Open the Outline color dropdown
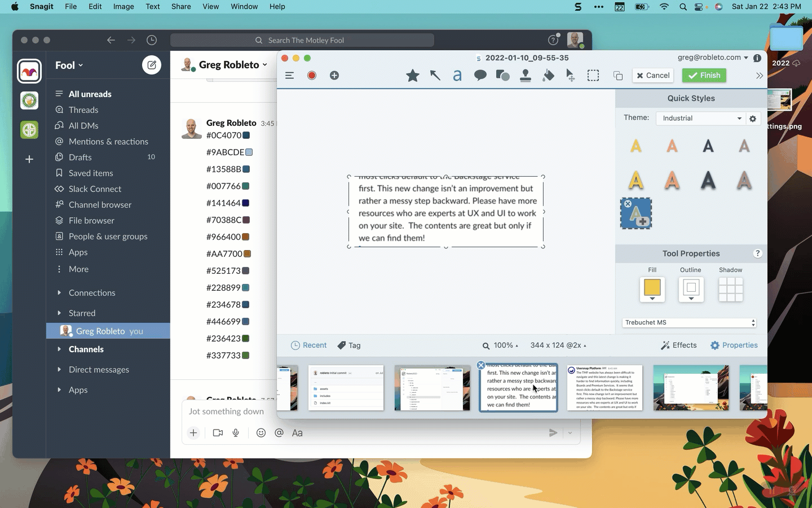Viewport: 812px width, 508px height. (691, 290)
